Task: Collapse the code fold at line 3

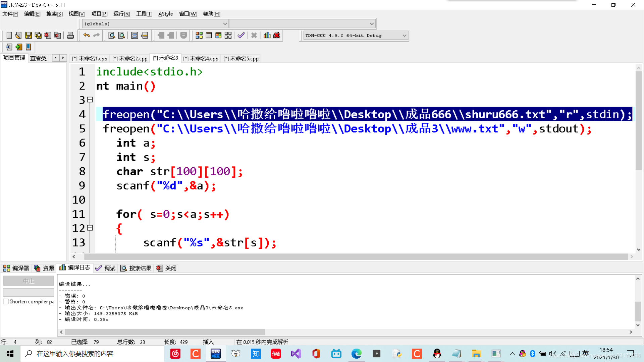Action: [x=90, y=100]
